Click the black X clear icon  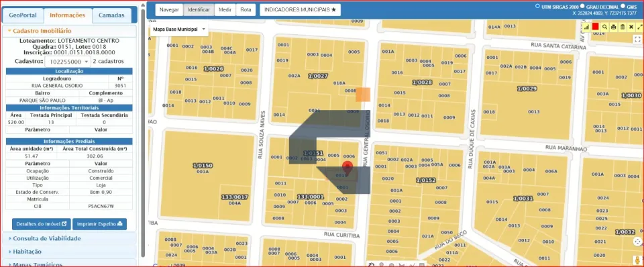[631, 27]
